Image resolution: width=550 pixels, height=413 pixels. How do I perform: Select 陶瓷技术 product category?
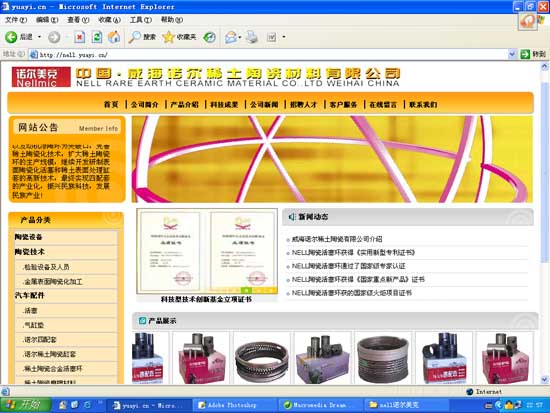(x=29, y=252)
